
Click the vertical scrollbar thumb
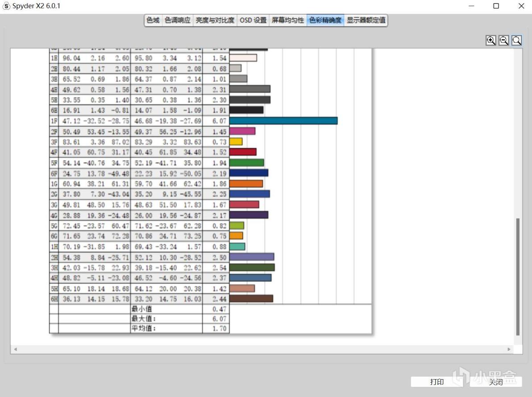pyautogui.click(x=518, y=276)
